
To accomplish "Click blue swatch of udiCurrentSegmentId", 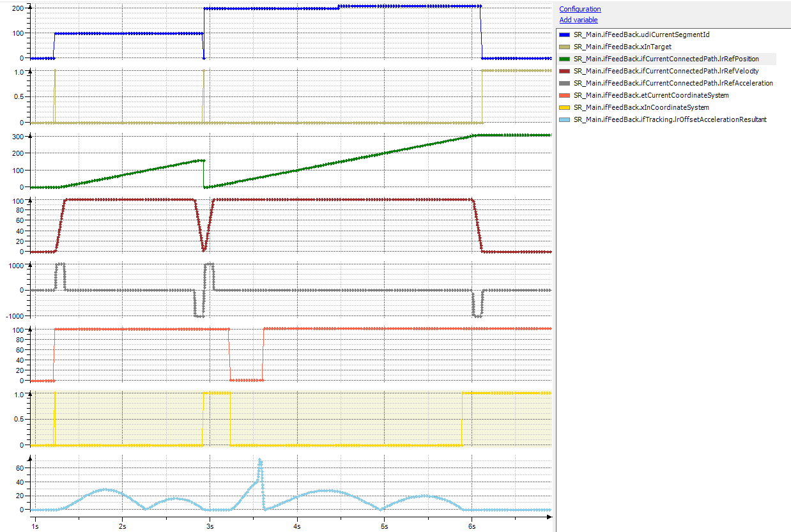I will (564, 34).
